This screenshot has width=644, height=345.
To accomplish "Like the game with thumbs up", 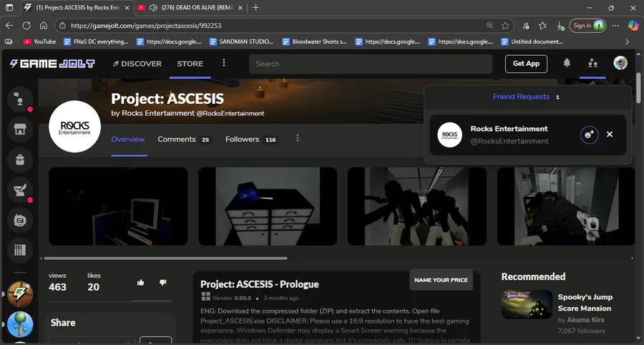I will pyautogui.click(x=140, y=283).
